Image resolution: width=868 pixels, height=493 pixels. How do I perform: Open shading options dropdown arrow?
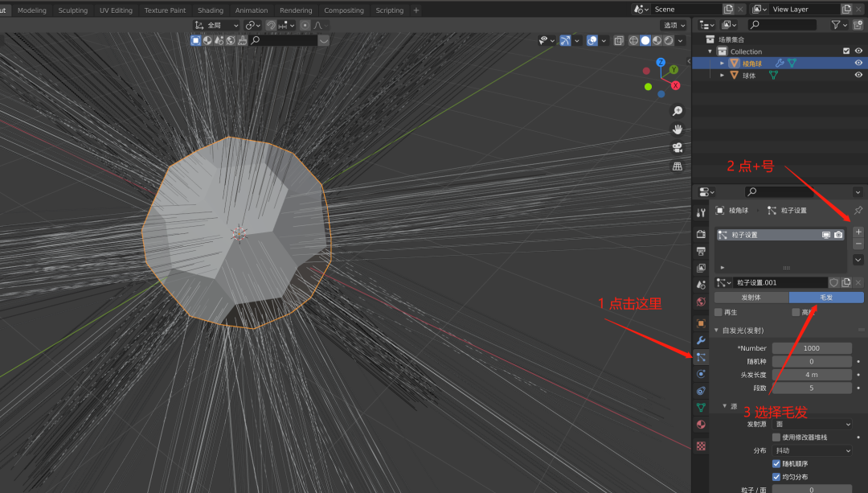681,40
